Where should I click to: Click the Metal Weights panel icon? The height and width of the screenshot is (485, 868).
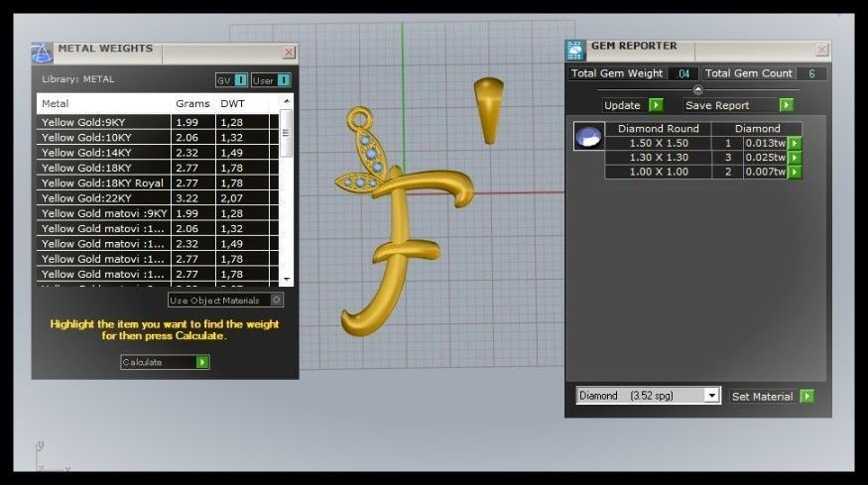(x=42, y=54)
